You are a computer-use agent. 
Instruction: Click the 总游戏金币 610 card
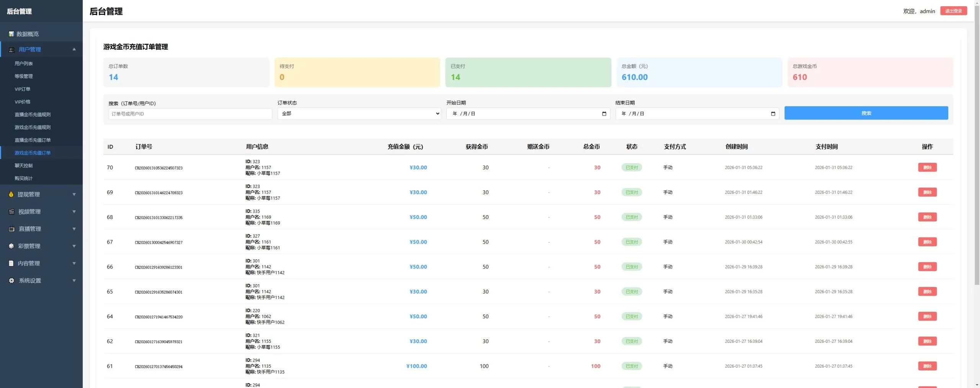(x=870, y=72)
